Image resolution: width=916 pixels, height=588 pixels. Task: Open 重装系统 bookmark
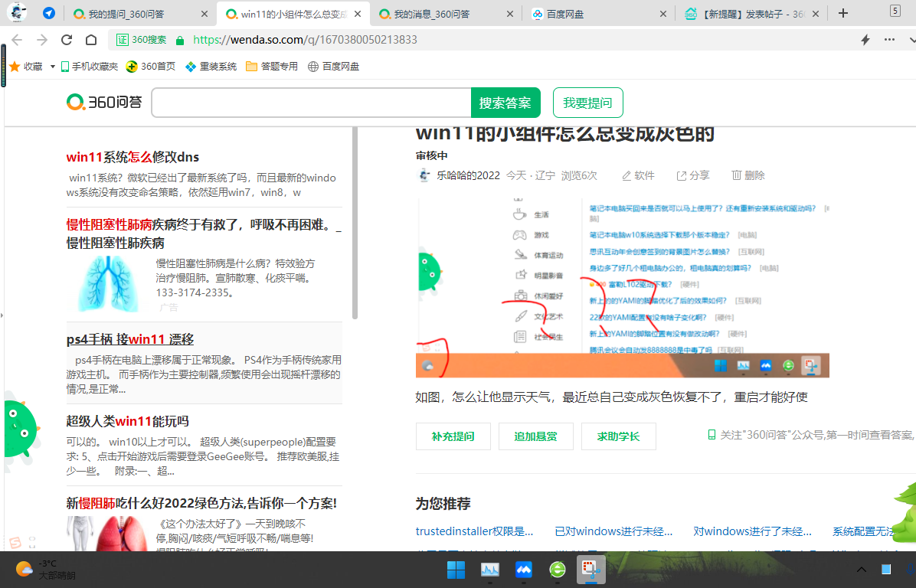point(211,67)
